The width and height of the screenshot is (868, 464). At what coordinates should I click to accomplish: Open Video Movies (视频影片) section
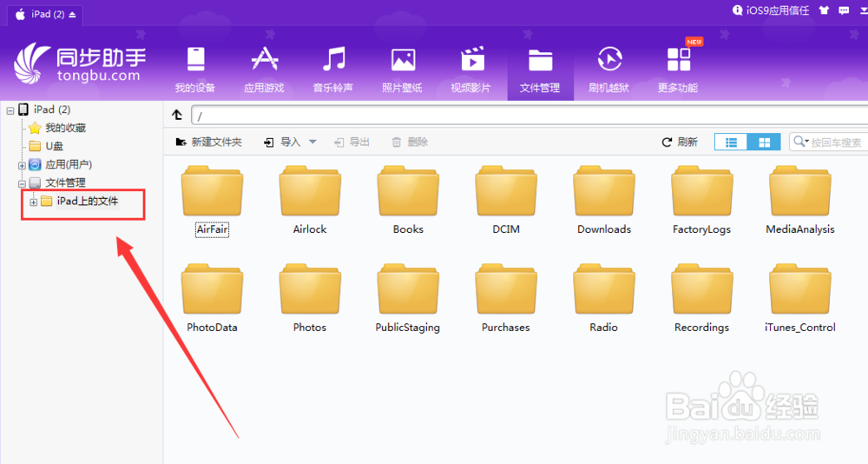[x=471, y=70]
